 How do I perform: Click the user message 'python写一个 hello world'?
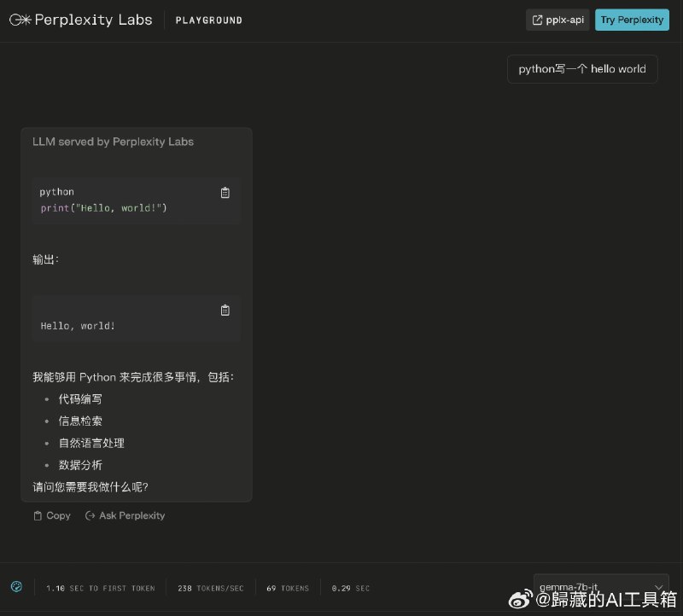point(582,69)
